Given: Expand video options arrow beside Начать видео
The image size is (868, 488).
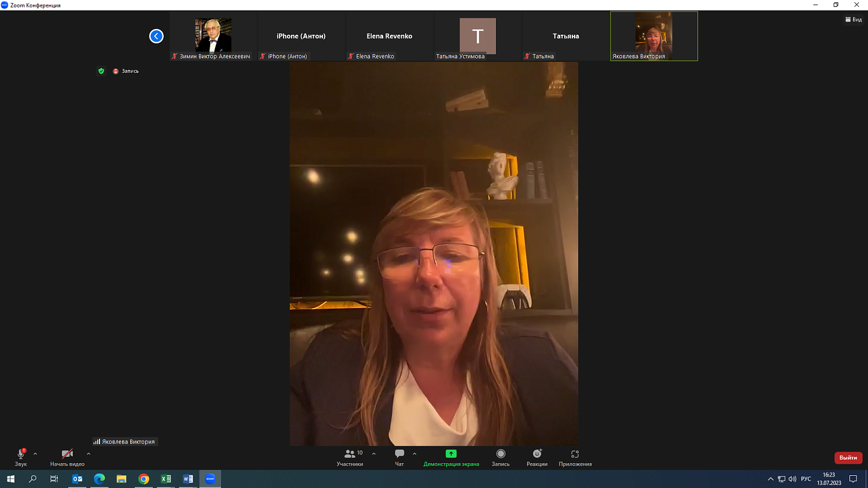Looking at the screenshot, I should [89, 454].
